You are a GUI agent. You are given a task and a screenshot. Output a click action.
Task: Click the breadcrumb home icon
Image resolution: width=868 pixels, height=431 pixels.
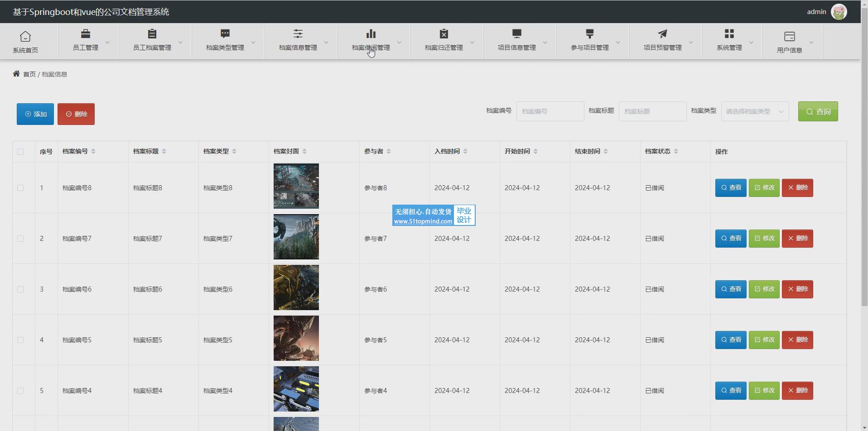[16, 74]
